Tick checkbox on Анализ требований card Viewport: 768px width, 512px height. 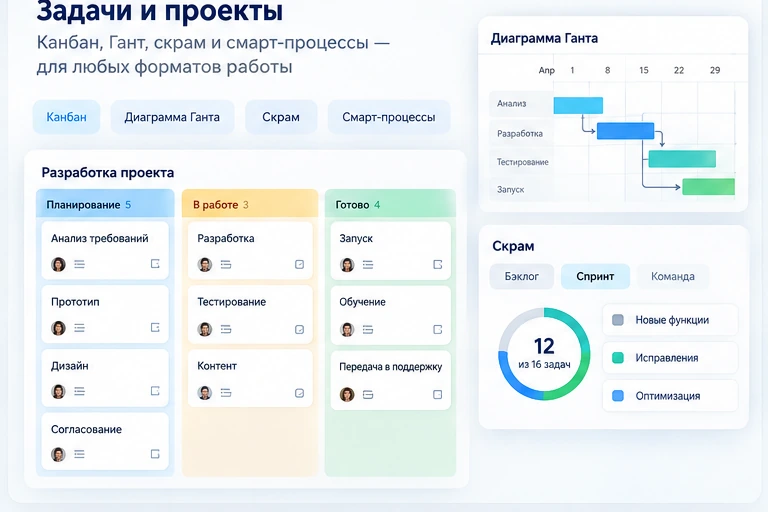tap(155, 264)
